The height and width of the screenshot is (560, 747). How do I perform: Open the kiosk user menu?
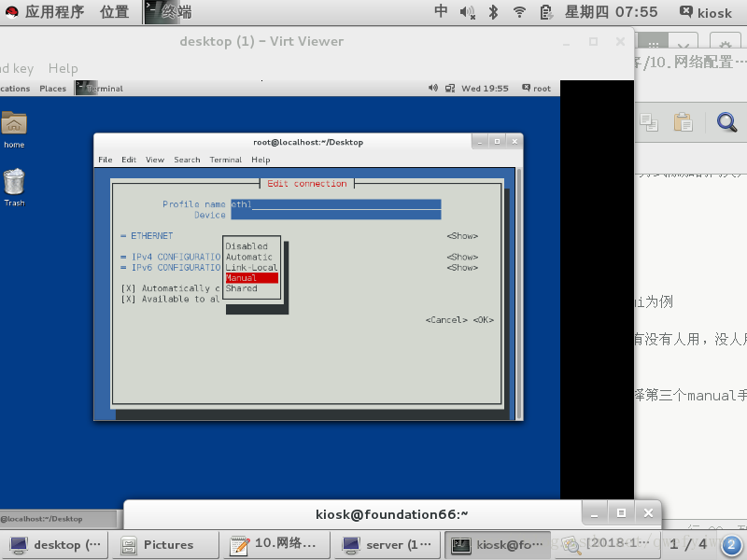(x=706, y=12)
